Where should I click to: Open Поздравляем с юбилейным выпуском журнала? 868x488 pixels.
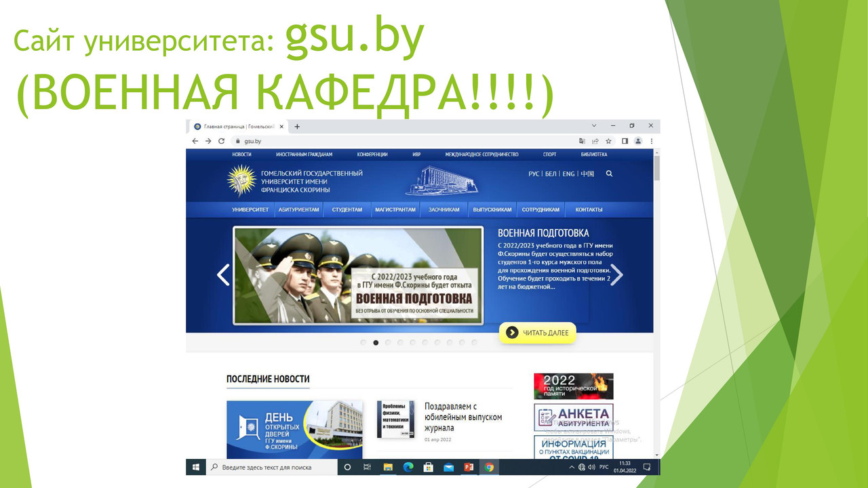463,417
